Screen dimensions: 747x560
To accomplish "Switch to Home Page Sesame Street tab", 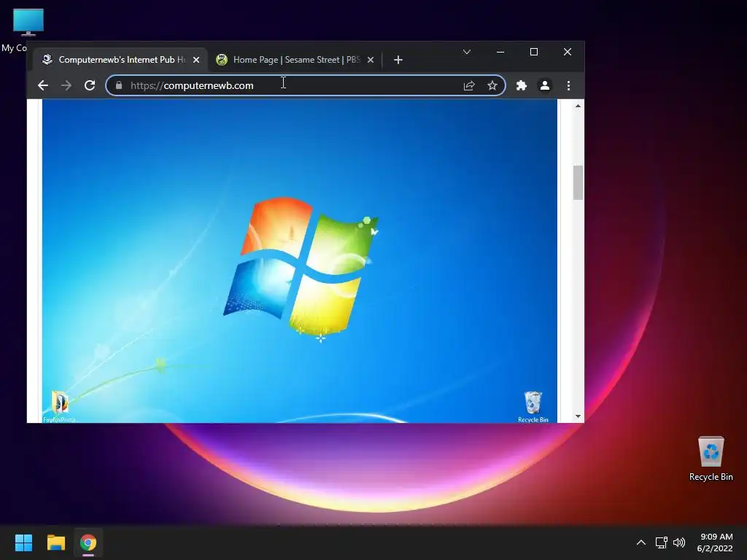I will coord(295,60).
